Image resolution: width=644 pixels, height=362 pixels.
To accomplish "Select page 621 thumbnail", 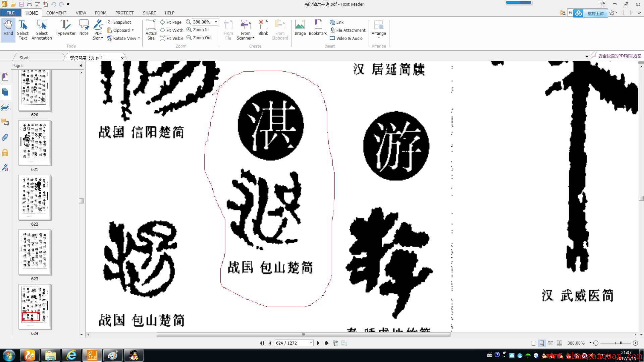I will [35, 143].
